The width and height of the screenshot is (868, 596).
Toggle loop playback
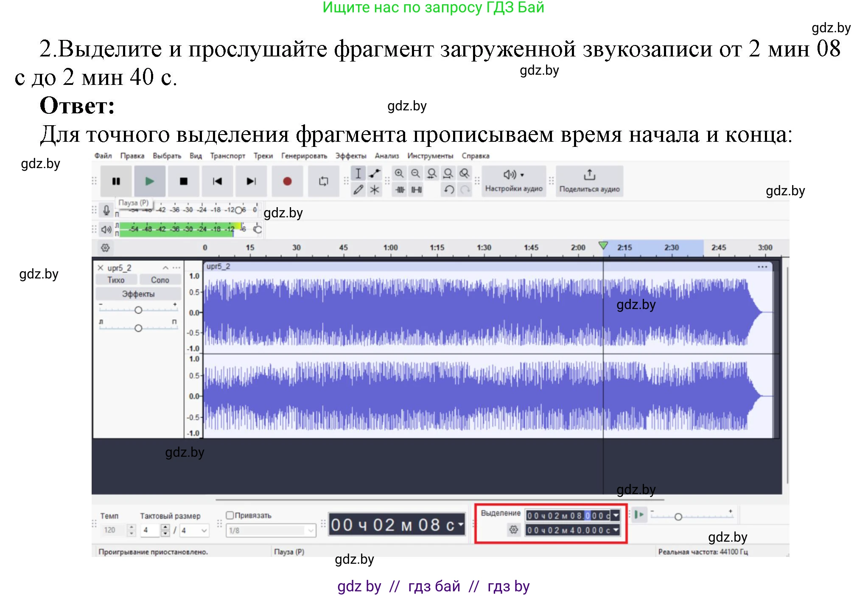click(323, 181)
